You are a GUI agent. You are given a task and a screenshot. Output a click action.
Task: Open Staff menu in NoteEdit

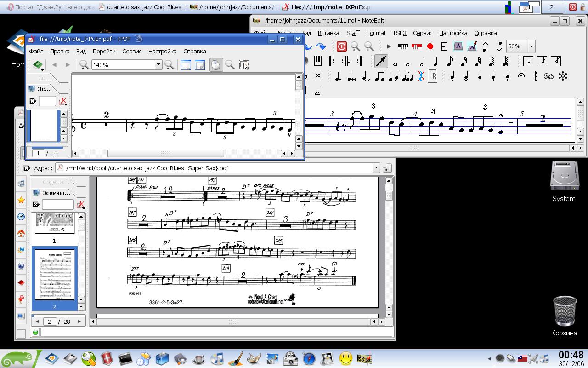(353, 33)
